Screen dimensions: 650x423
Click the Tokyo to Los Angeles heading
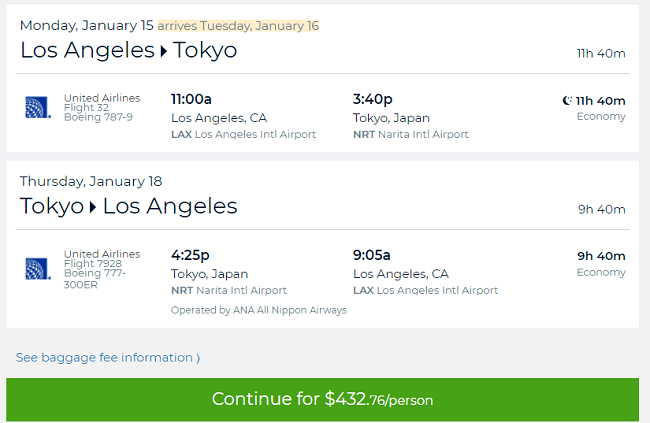coord(129,206)
